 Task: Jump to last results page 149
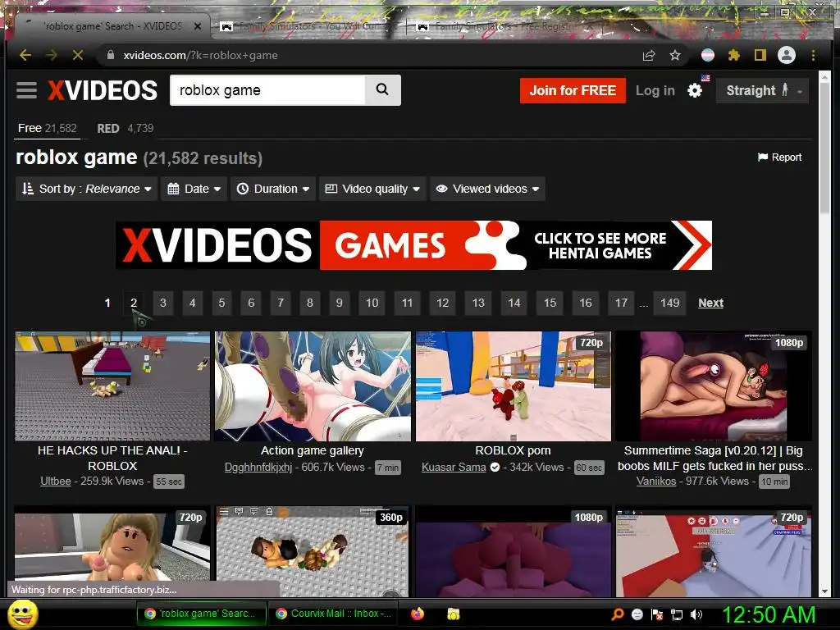(669, 303)
